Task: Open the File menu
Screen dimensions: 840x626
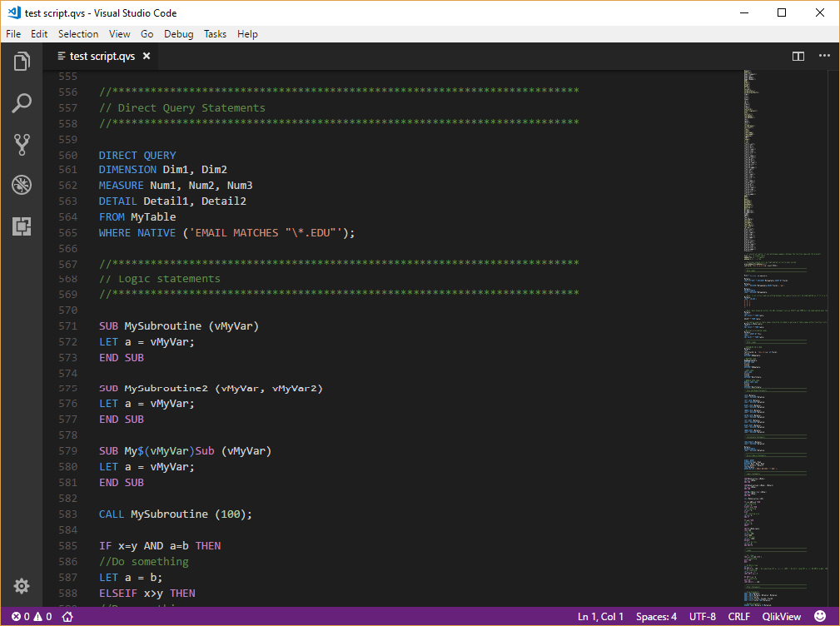Action: pos(13,34)
